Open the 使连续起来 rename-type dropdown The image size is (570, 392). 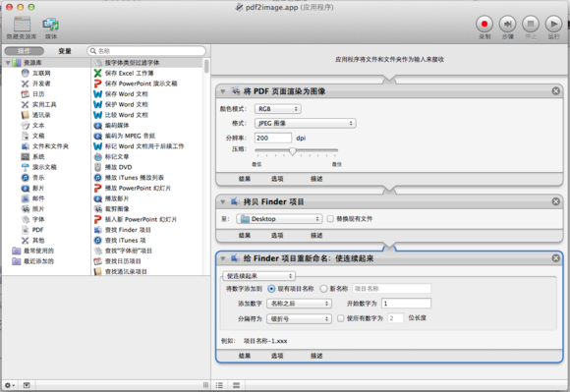[x=258, y=276]
